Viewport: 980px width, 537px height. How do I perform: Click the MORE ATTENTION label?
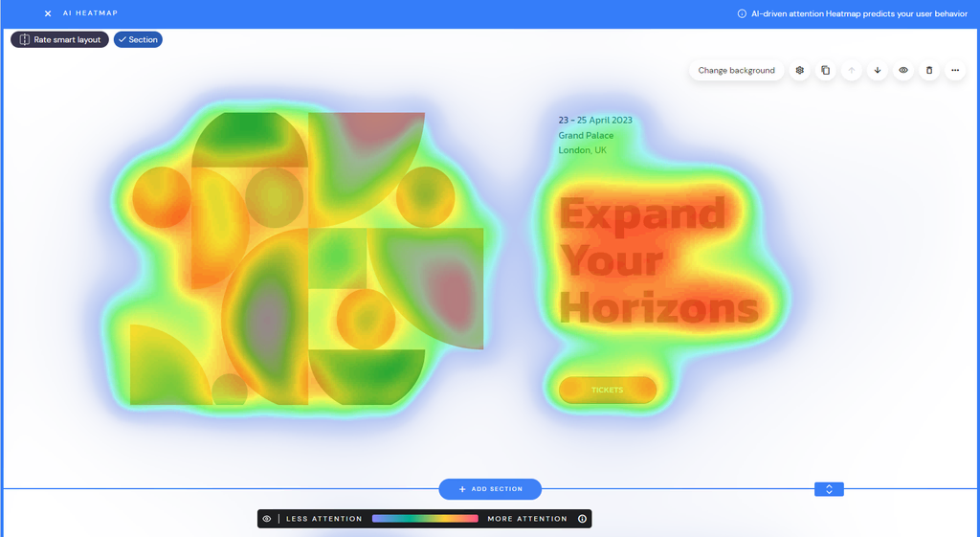coord(527,519)
